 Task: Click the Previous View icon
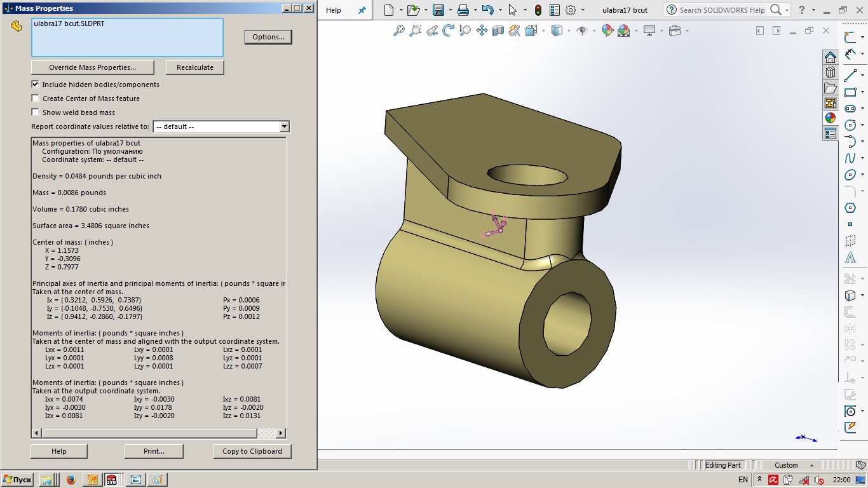[x=432, y=30]
